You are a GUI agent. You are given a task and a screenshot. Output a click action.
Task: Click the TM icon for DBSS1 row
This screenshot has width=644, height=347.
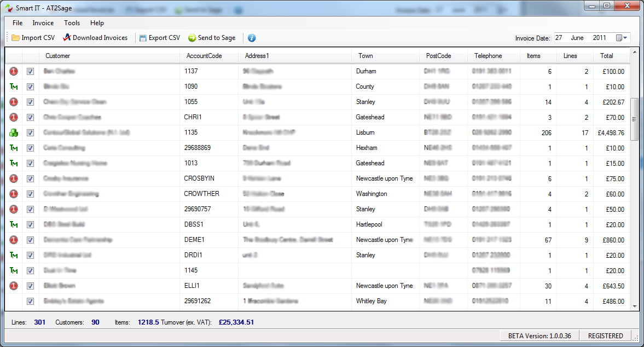click(14, 224)
